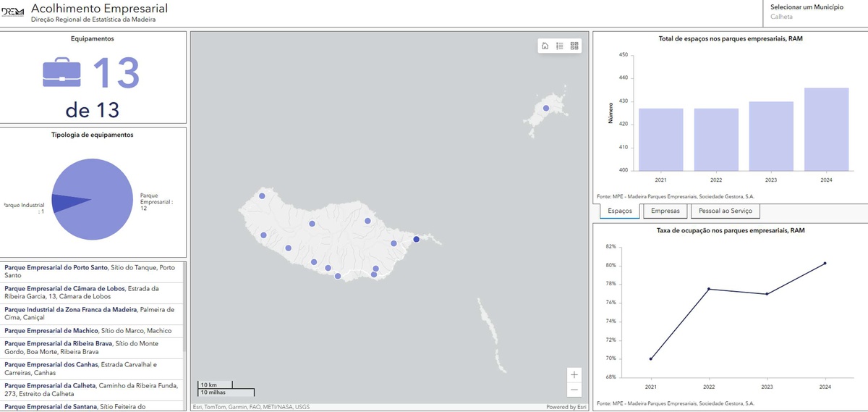Open the map legend list

[x=560, y=46]
